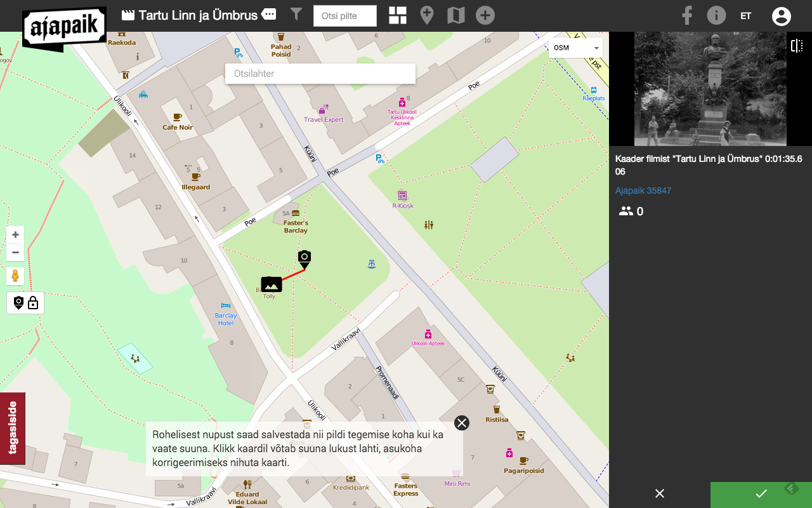Open the Facebook icon in header
812x508 pixels.
click(x=687, y=15)
